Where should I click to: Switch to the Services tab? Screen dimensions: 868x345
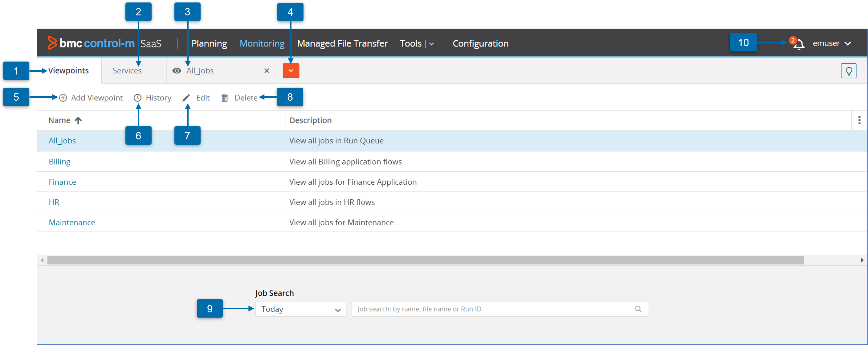[x=127, y=71]
